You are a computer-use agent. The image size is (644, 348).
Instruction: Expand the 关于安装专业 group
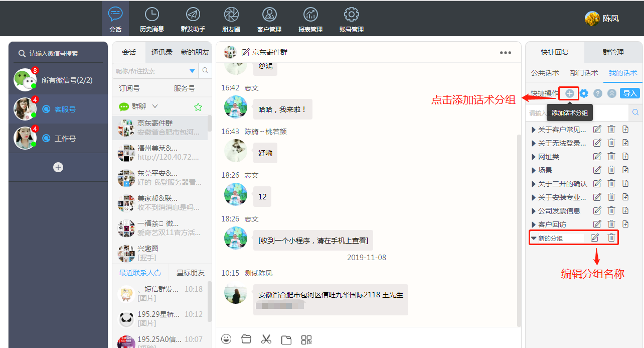tap(534, 197)
